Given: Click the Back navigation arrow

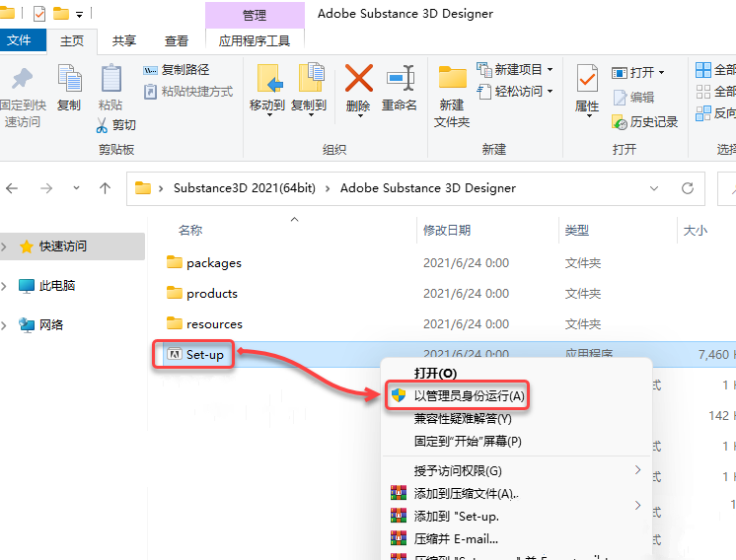Looking at the screenshot, I should (12, 188).
